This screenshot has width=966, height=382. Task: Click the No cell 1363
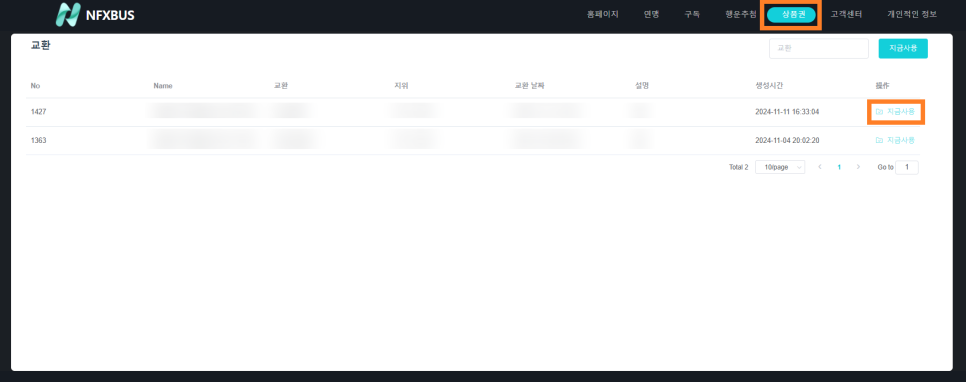38,140
